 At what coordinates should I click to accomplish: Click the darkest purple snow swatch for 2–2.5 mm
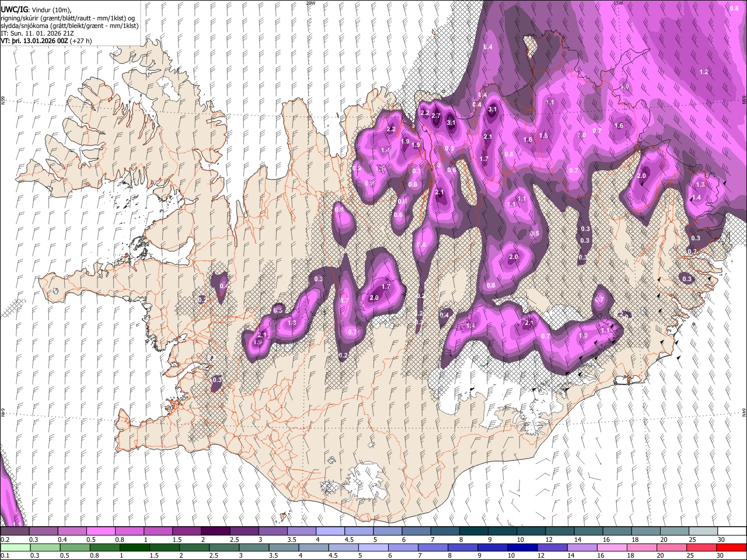tap(215, 531)
